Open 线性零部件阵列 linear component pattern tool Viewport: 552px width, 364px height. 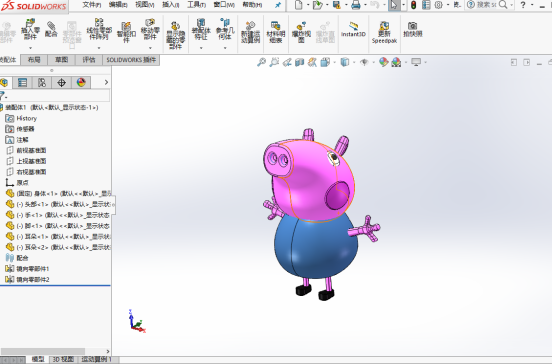99,30
